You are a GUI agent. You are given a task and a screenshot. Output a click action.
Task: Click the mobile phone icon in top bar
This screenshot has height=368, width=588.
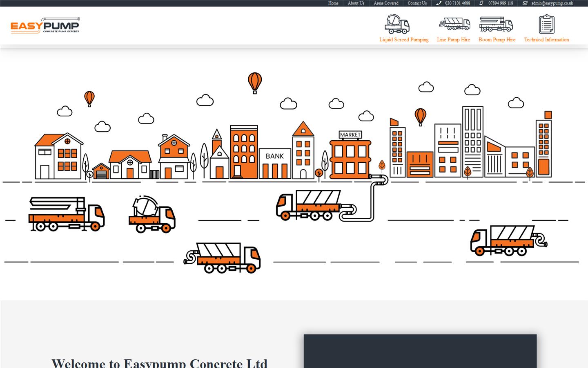(481, 3)
